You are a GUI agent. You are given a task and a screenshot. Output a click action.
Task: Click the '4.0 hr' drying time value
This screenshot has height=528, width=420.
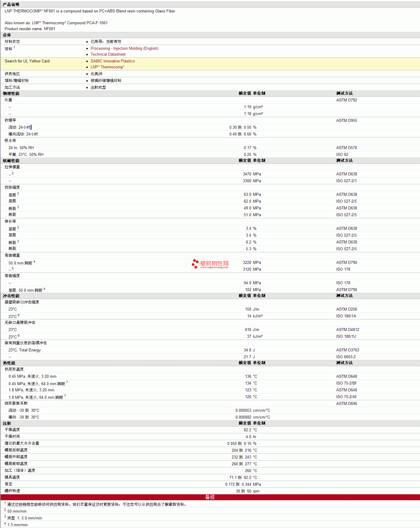click(251, 437)
